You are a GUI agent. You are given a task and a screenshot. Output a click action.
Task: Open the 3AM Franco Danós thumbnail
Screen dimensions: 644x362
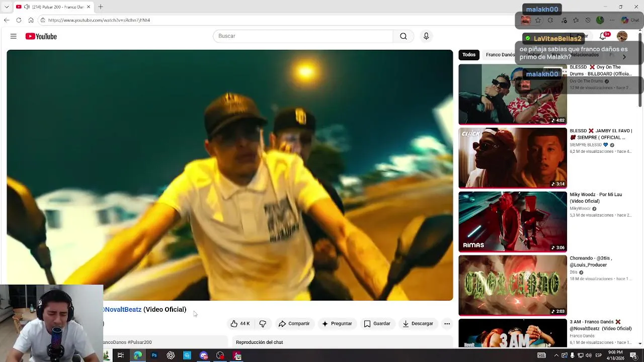(x=513, y=333)
